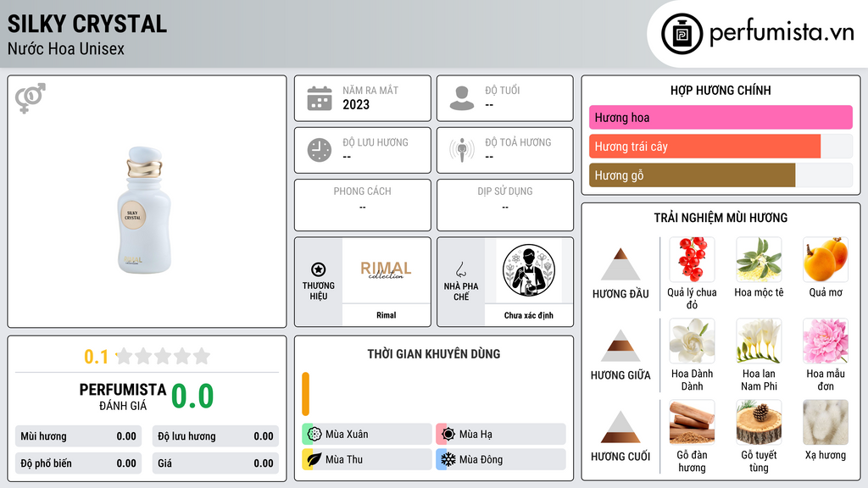
Task: Select the Mùa Xuân season item
Action: [367, 435]
